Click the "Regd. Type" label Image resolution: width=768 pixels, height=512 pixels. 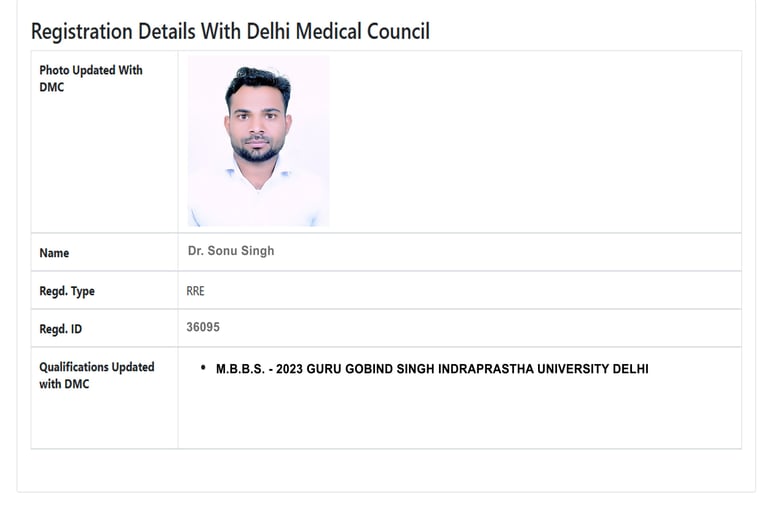coord(67,291)
